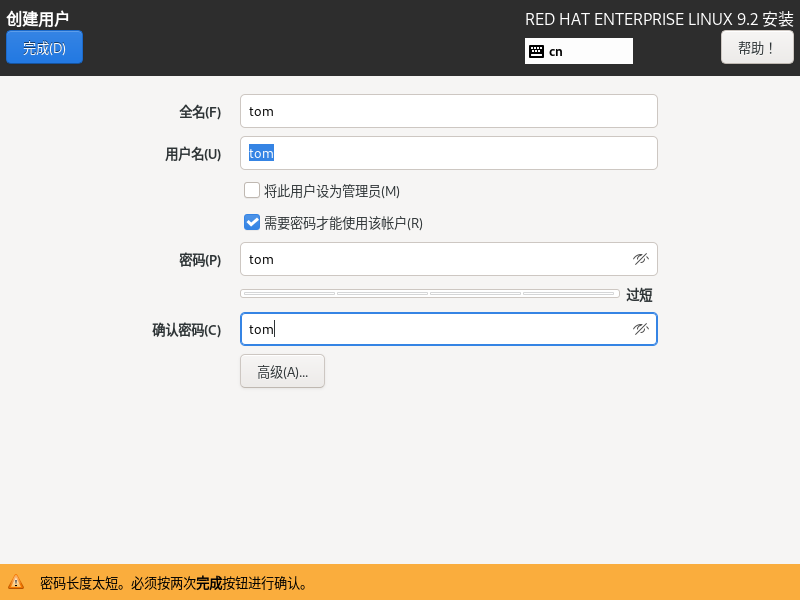Show password via eye icon in 密码 field
This screenshot has width=800, height=600.
641,259
